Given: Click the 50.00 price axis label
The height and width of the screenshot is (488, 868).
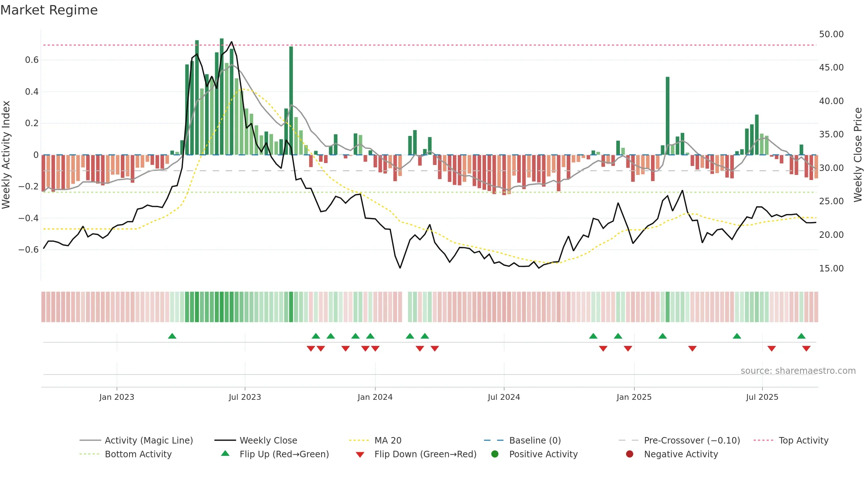Looking at the screenshot, I should pyautogui.click(x=831, y=34).
